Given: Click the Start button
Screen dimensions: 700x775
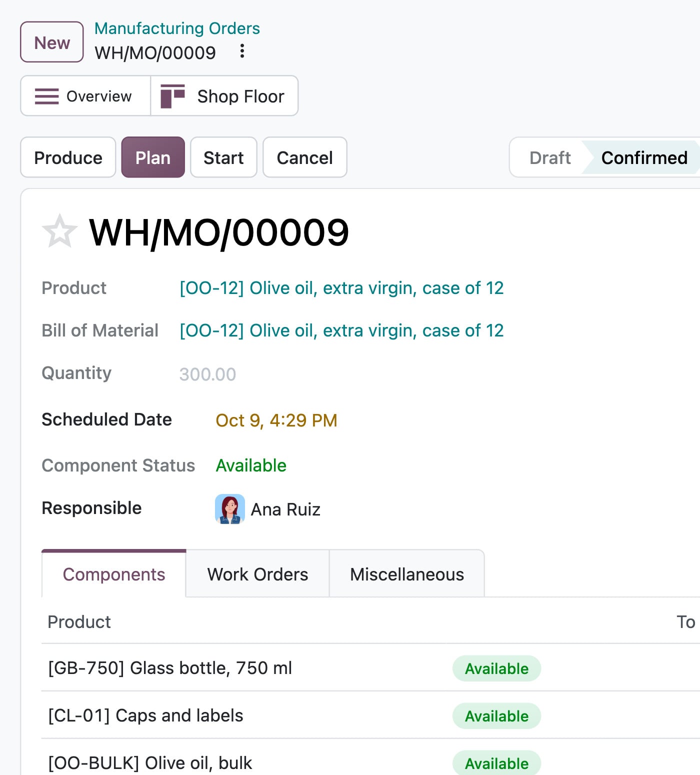Looking at the screenshot, I should click(223, 157).
